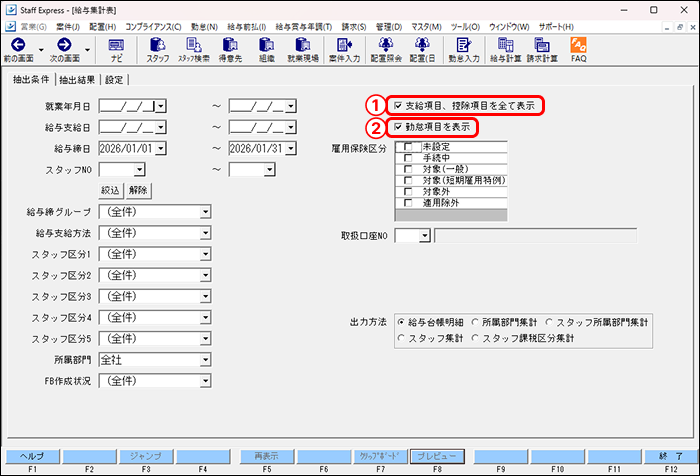Click プレビュー F8 function button
700x476 pixels.
tap(437, 456)
